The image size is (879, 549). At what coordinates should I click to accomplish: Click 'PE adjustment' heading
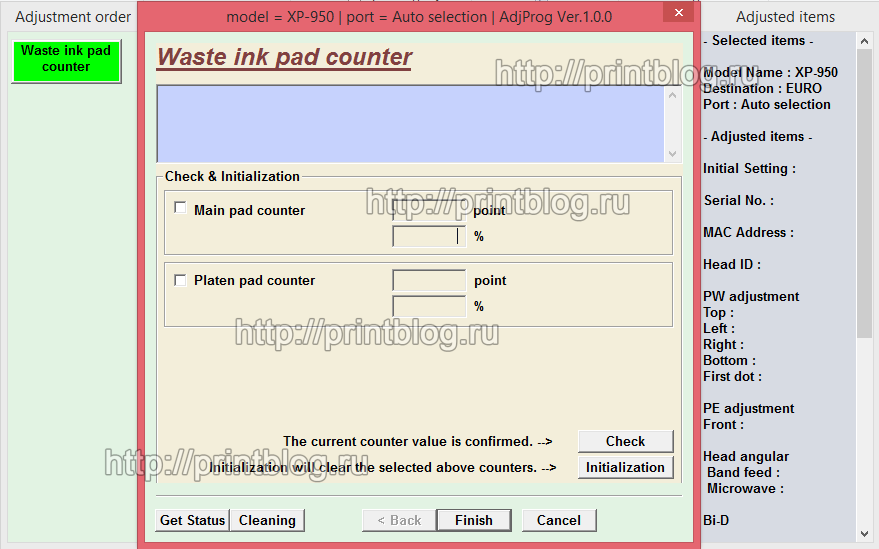click(x=748, y=408)
